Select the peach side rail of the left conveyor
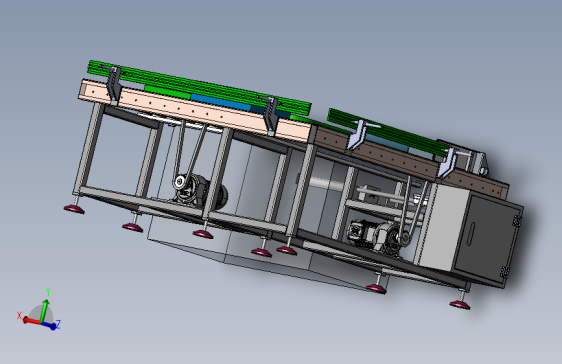Image resolution: width=562 pixels, height=364 pixels. tap(195, 110)
